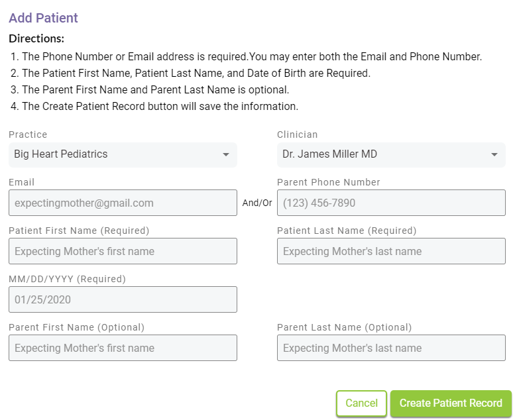Image resolution: width=515 pixels, height=420 pixels.
Task: Click the Clinician field label
Action: tap(297, 134)
